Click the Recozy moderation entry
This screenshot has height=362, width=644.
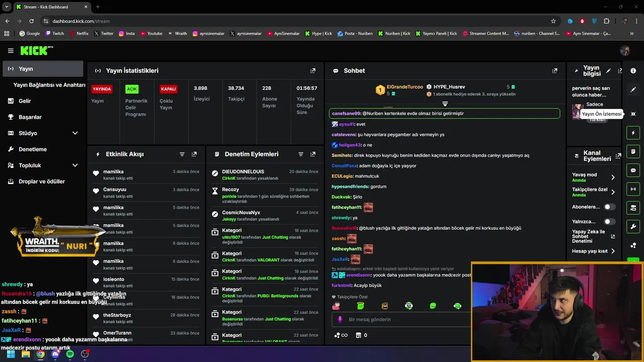[x=265, y=195]
